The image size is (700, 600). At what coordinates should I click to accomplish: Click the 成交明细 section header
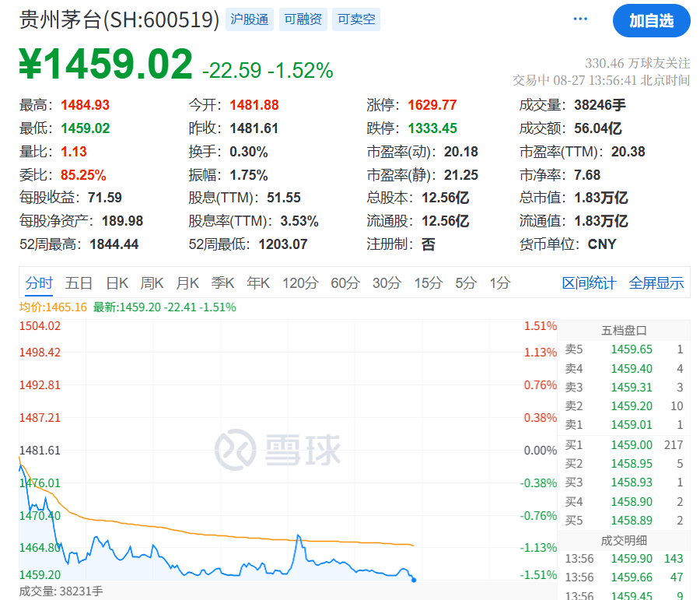(624, 541)
